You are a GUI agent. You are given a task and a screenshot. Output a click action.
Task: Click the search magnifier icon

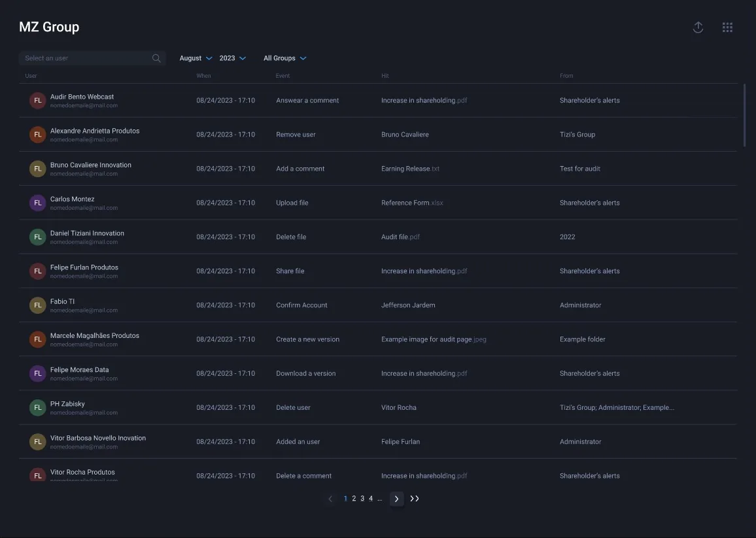[156, 58]
